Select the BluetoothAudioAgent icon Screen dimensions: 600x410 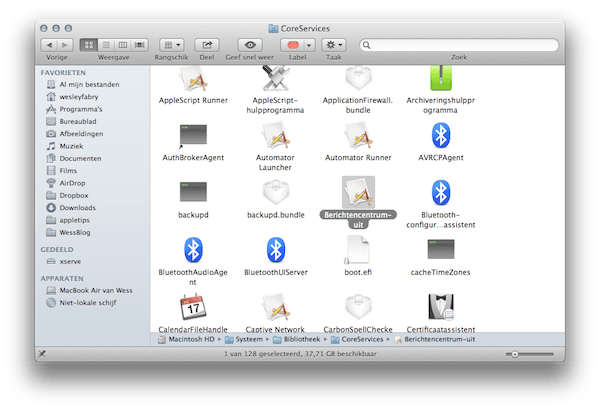coord(193,250)
